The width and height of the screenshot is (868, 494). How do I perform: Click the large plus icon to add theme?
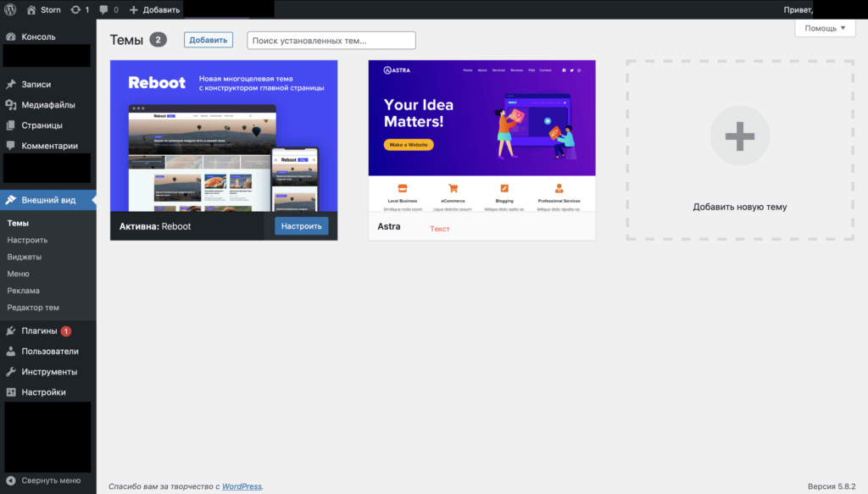click(x=740, y=136)
